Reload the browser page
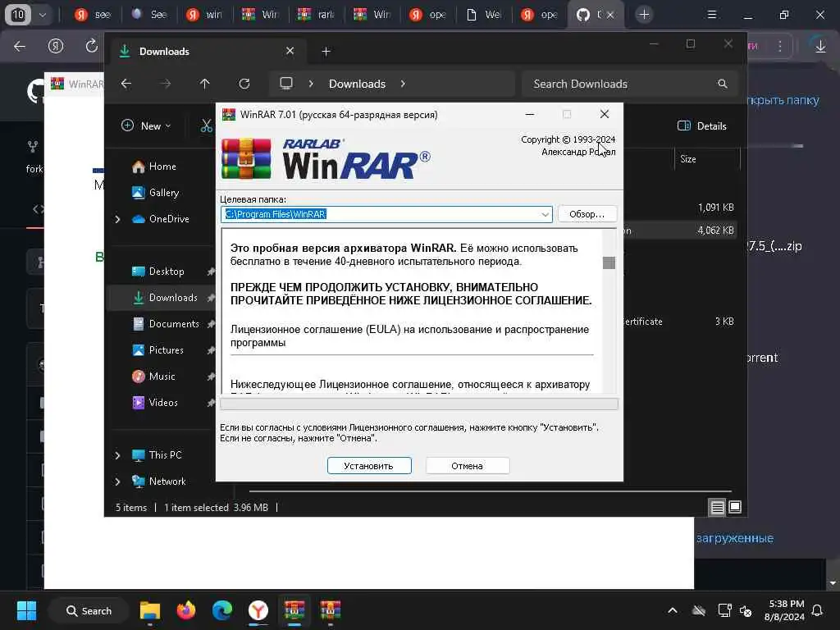This screenshot has width=840, height=630. [x=92, y=46]
